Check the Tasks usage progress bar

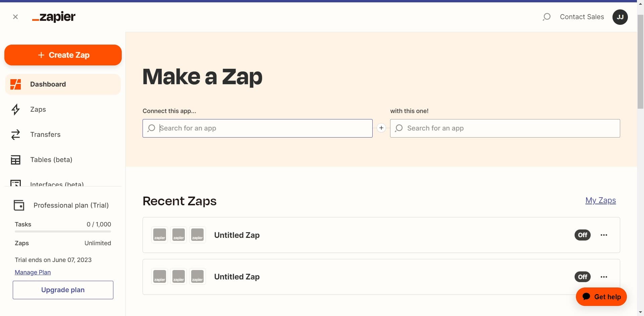point(62,231)
